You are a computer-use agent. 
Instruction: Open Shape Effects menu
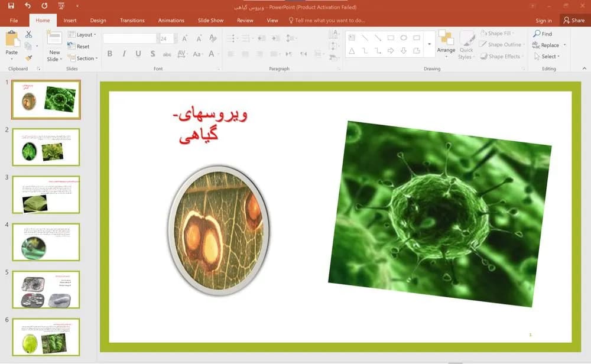[502, 56]
